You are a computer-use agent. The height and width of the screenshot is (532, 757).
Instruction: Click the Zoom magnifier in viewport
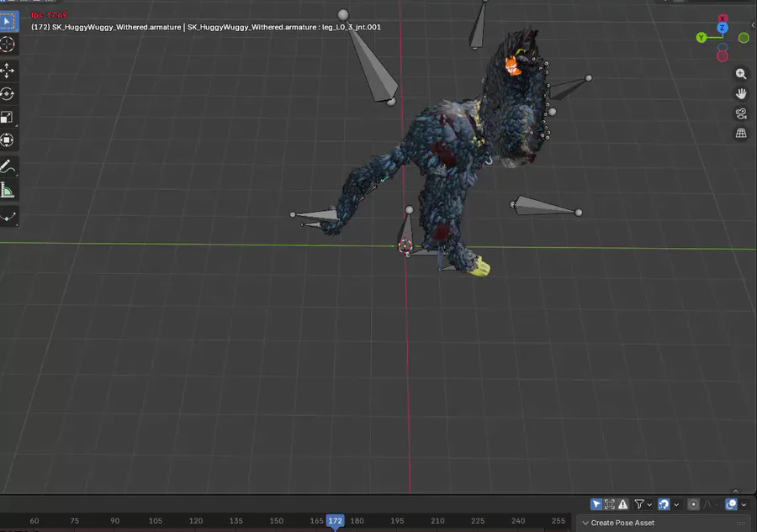[x=741, y=74]
